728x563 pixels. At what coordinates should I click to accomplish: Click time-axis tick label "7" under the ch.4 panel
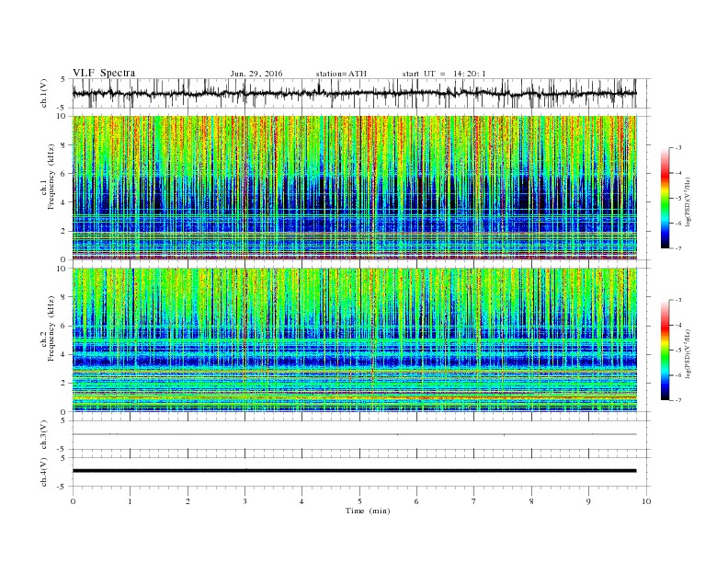point(474,501)
